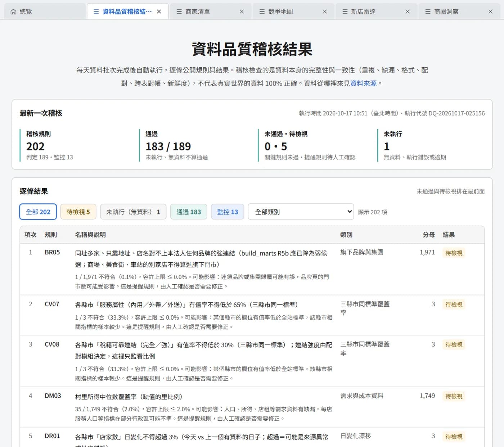This screenshot has width=504, height=447.
Task: Open the 資料來源 link
Action: 364,83
